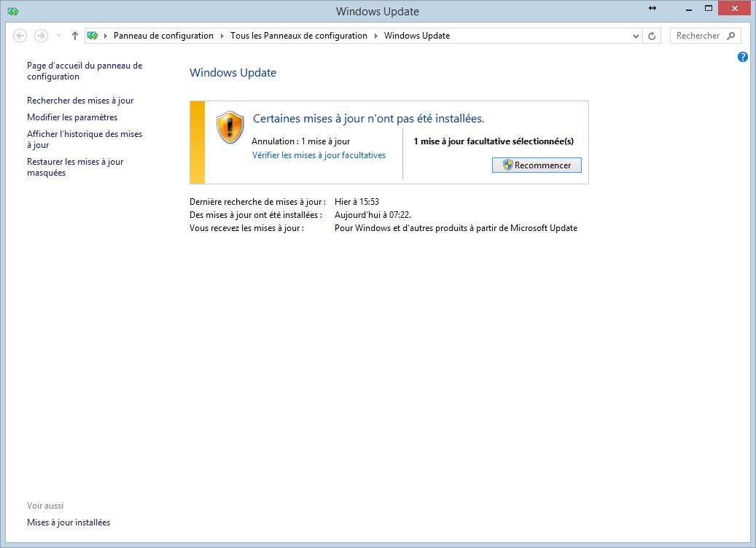Select the Windows Update breadcrumb segment

pyautogui.click(x=416, y=36)
